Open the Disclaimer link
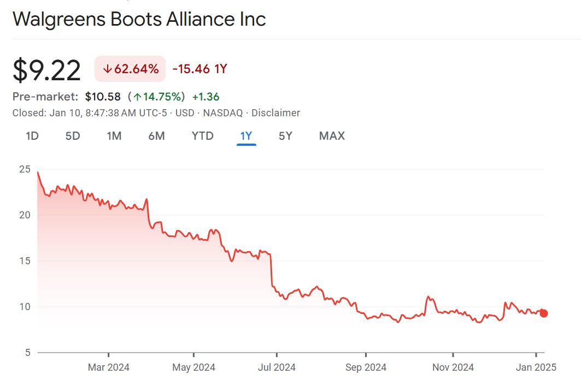Image resolution: width=581 pixels, height=392 pixels. [275, 113]
